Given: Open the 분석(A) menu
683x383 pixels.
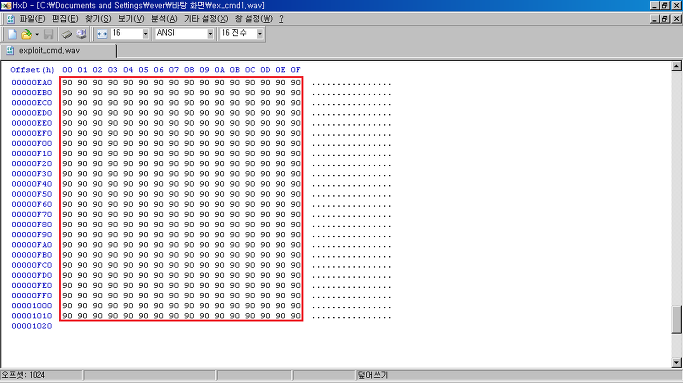Looking at the screenshot, I should pyautogui.click(x=164, y=19).
